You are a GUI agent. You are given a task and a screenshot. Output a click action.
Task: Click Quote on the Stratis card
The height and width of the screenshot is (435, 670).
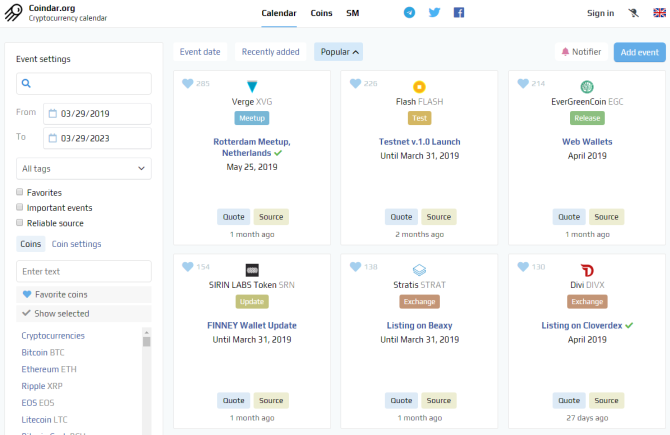(x=401, y=400)
